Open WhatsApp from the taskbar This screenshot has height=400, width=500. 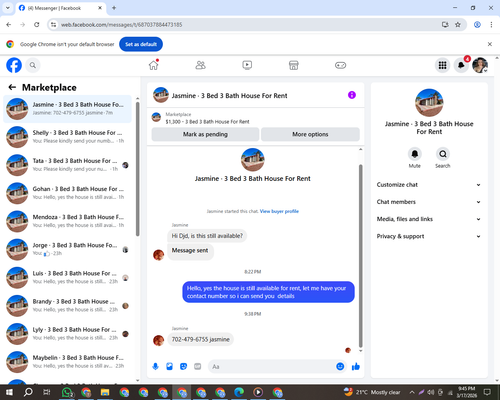tap(67, 392)
